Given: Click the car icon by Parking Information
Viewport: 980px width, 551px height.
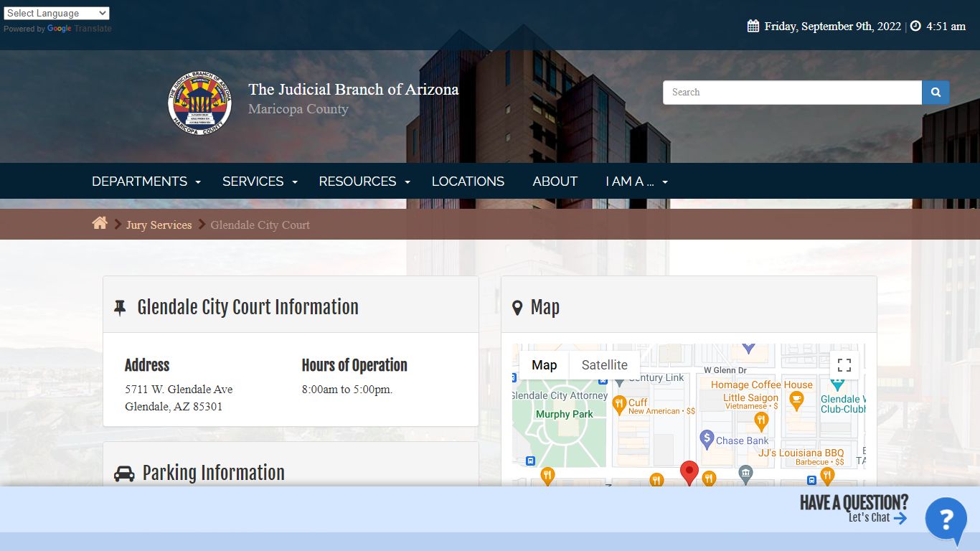Looking at the screenshot, I should pos(124,474).
